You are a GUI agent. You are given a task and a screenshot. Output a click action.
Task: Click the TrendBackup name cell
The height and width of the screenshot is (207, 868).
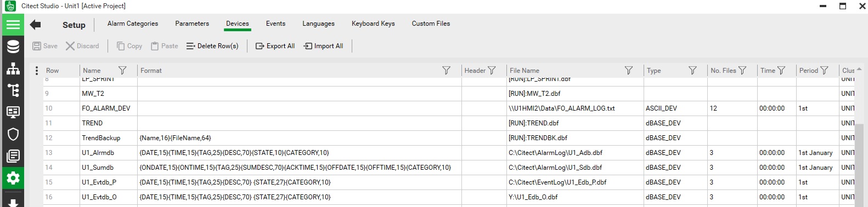[x=108, y=138]
